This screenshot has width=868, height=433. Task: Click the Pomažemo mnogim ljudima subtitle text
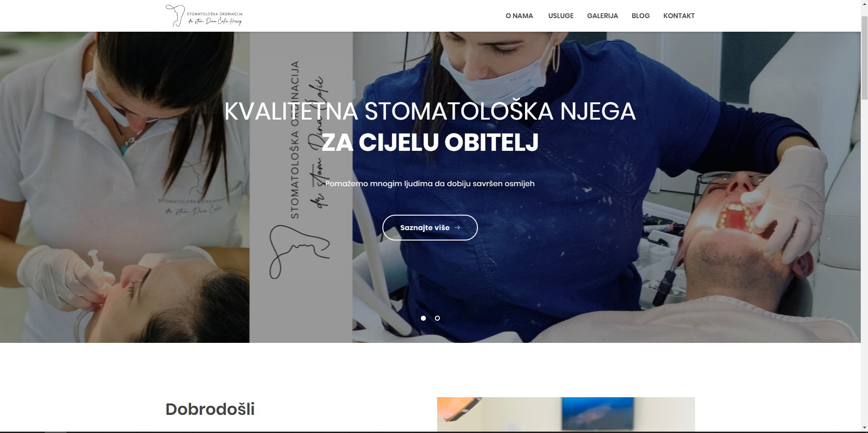click(430, 183)
